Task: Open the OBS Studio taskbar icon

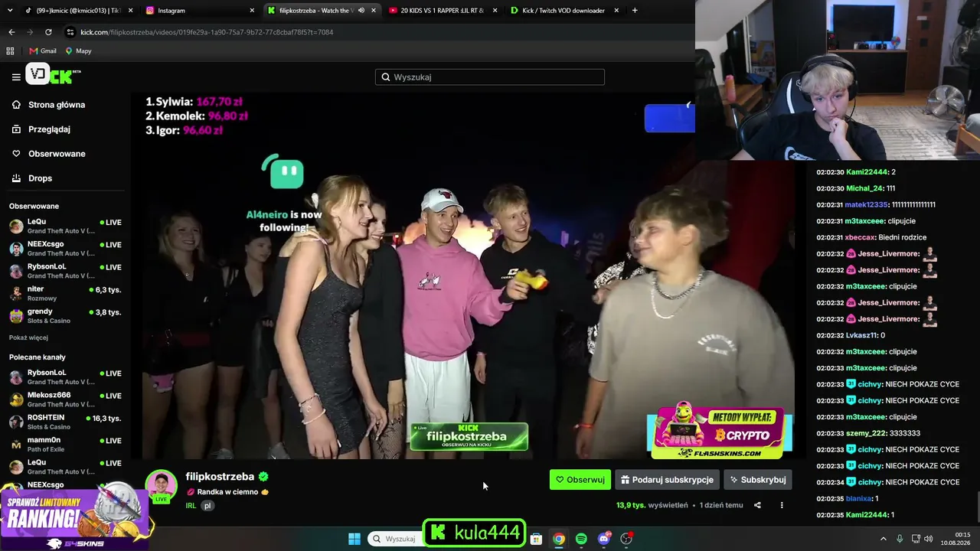Action: point(626,539)
